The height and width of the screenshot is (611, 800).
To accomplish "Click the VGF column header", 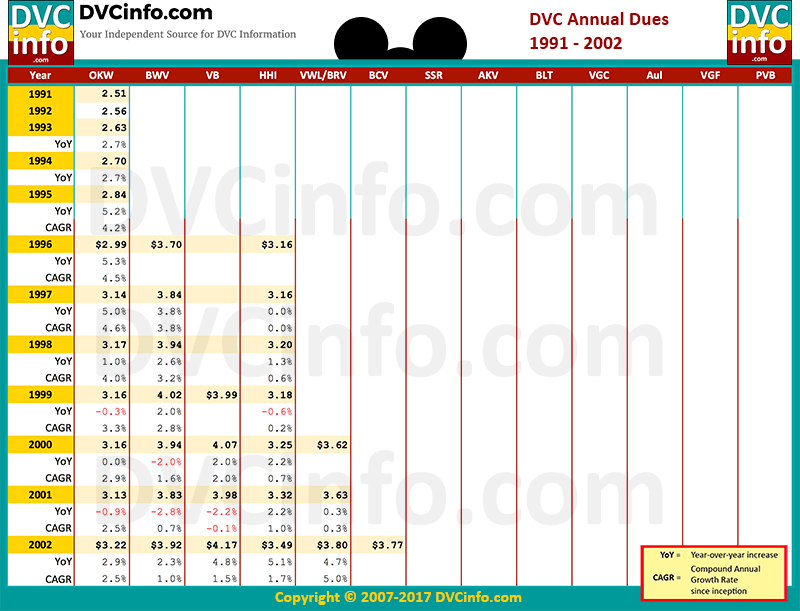I will pyautogui.click(x=710, y=75).
